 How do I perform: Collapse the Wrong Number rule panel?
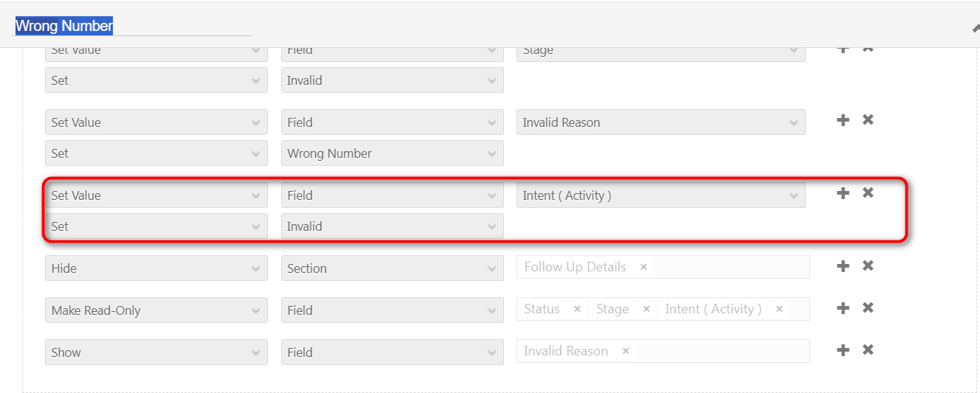976,28
